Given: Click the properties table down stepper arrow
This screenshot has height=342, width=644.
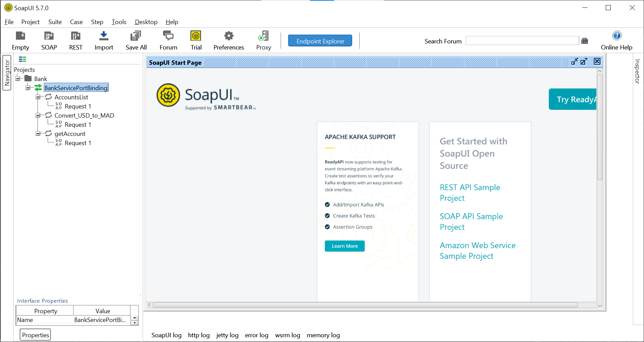Looking at the screenshot, I should click(135, 323).
